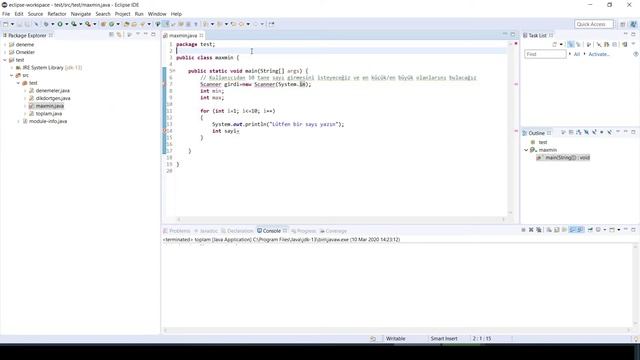Collapse maxmin class in Outline
The image size is (640, 360).
pyautogui.click(x=526, y=150)
